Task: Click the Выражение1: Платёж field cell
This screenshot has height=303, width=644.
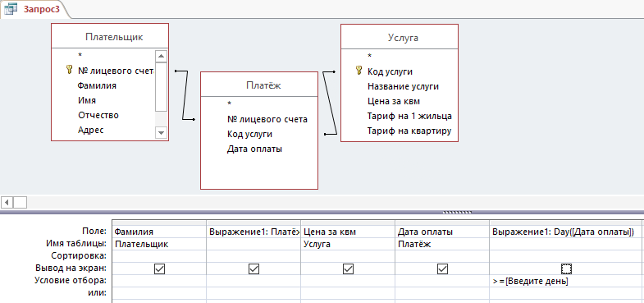Action: pyautogui.click(x=253, y=232)
